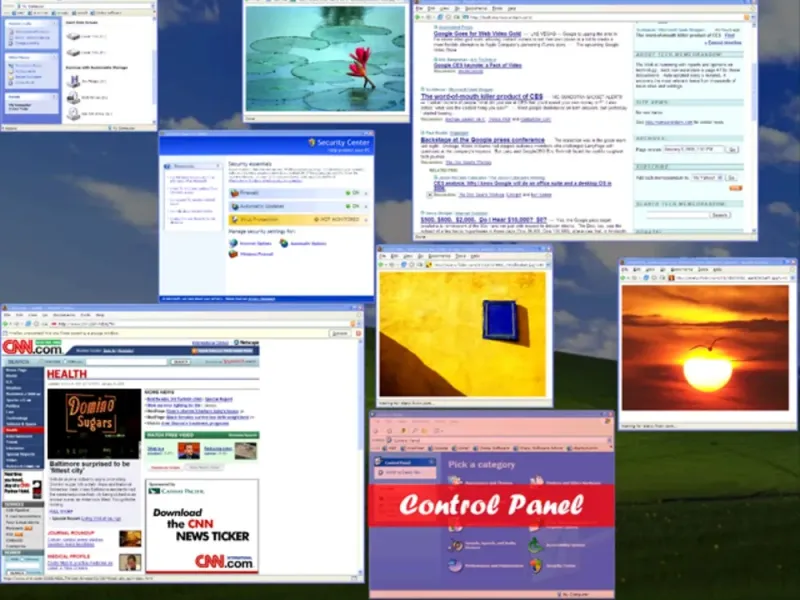Viewport: 800px width, 600px height.
Task: Open the File menu in the tech news browser
Action: tap(419, 9)
